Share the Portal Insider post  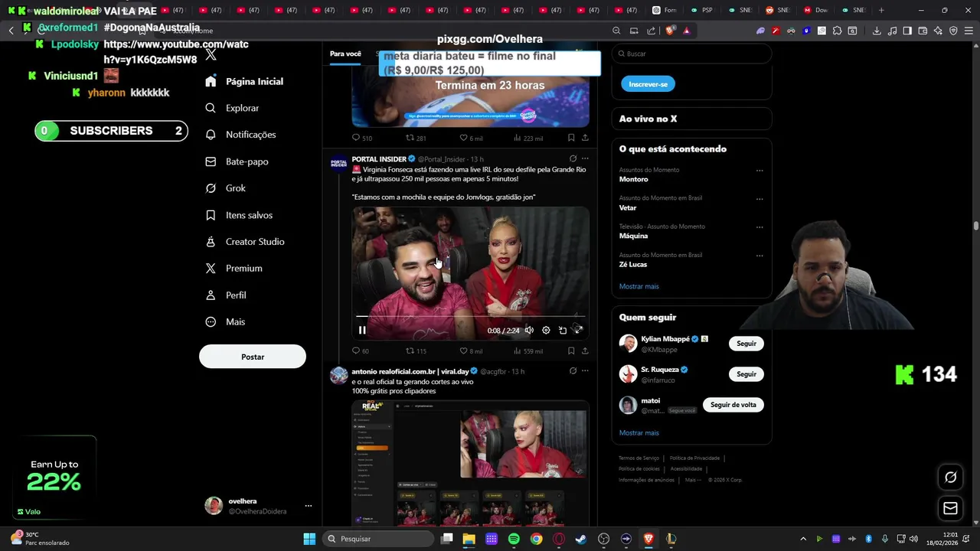(x=585, y=351)
